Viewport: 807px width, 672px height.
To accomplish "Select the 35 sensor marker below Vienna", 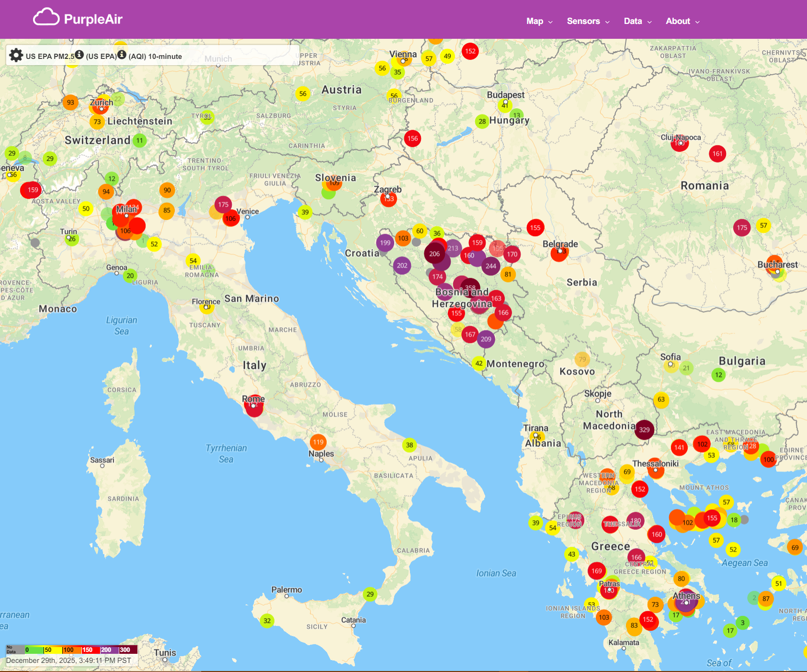I will [398, 72].
